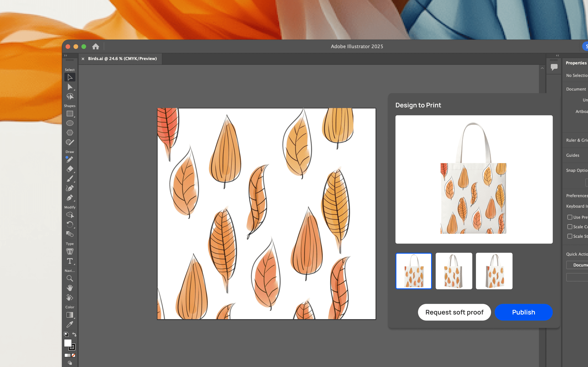
Task: Select the Eraser tool
Action: tap(70, 169)
